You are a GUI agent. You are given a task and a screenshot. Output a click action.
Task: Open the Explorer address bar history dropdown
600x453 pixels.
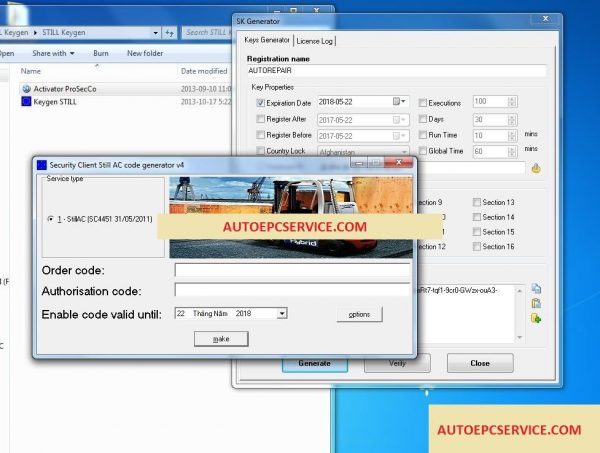(x=155, y=33)
